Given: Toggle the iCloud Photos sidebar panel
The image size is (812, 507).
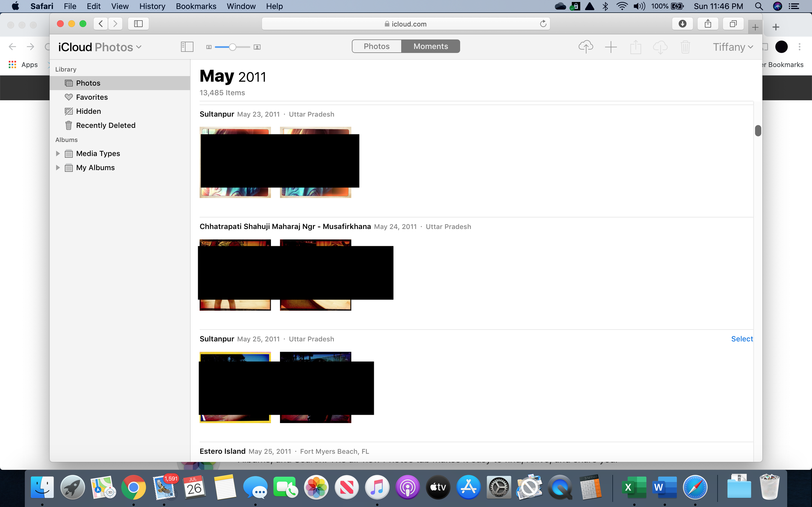Looking at the screenshot, I should 187,47.
